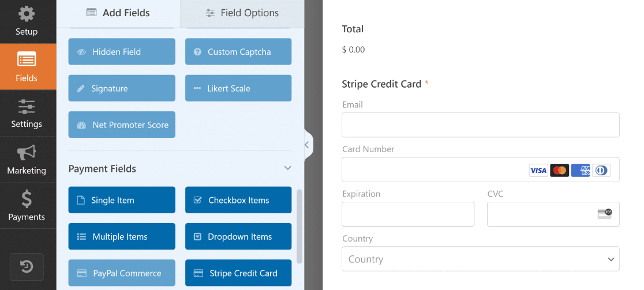Click into the Card Number input
Viewport: 644px width, 290px height.
pyautogui.click(x=481, y=170)
